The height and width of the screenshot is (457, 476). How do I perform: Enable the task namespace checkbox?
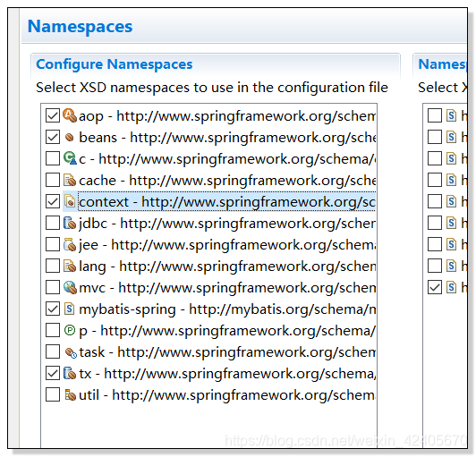53,351
